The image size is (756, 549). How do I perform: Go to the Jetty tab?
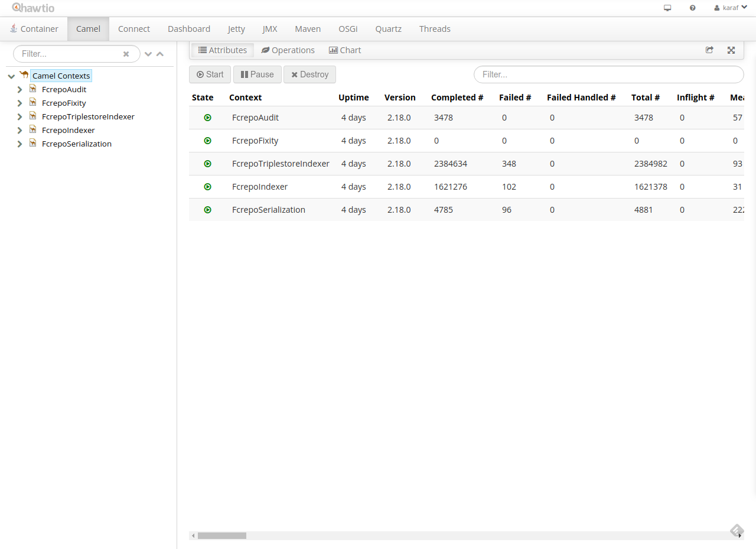(236, 29)
